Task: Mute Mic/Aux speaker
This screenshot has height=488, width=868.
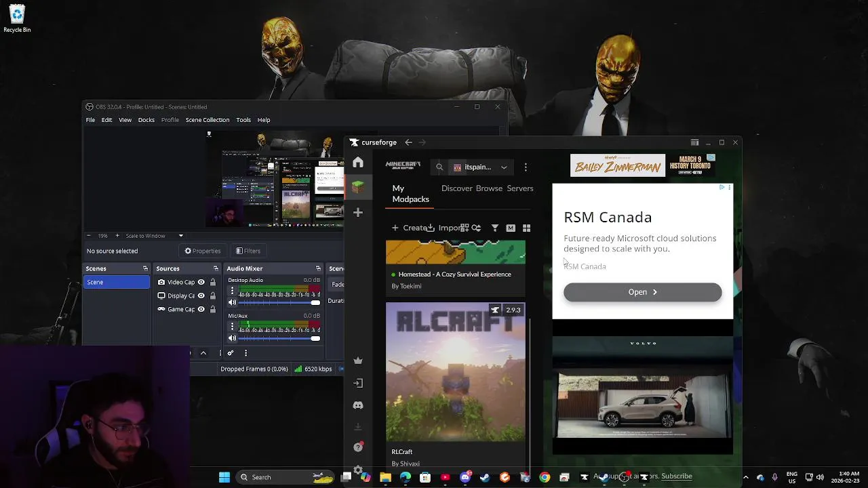Action: (232, 338)
